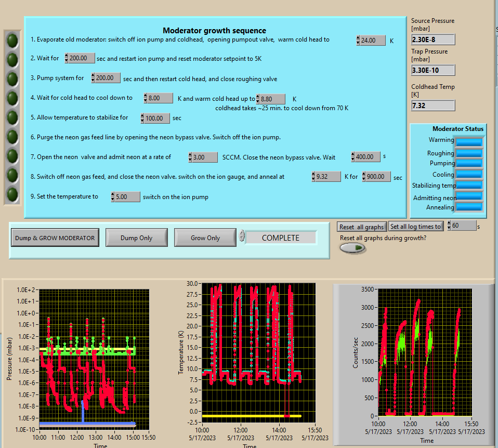
Task: Click the Cooling status indicator
Action: click(469, 174)
